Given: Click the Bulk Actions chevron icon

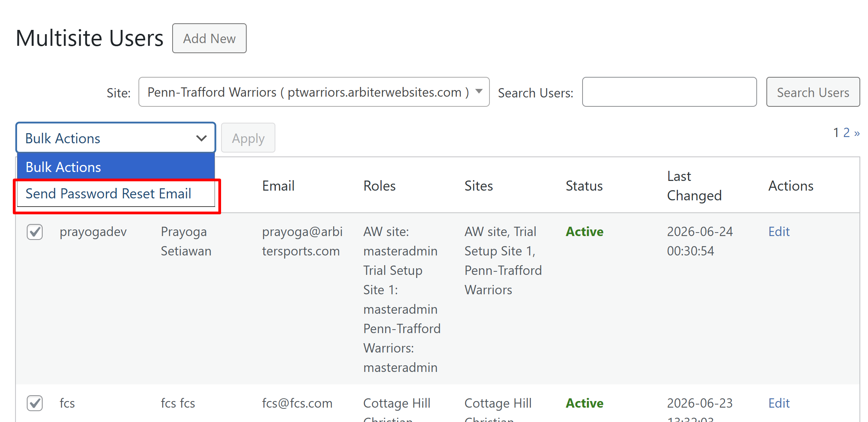Looking at the screenshot, I should pyautogui.click(x=201, y=138).
